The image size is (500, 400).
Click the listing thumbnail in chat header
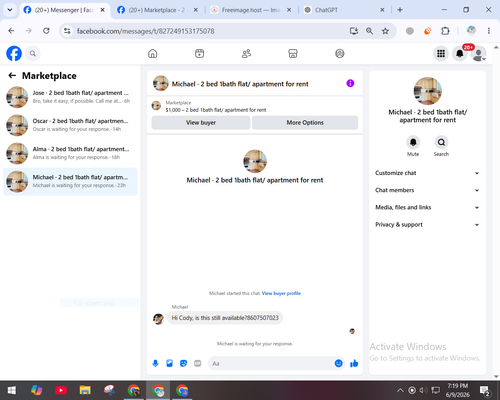click(x=161, y=83)
